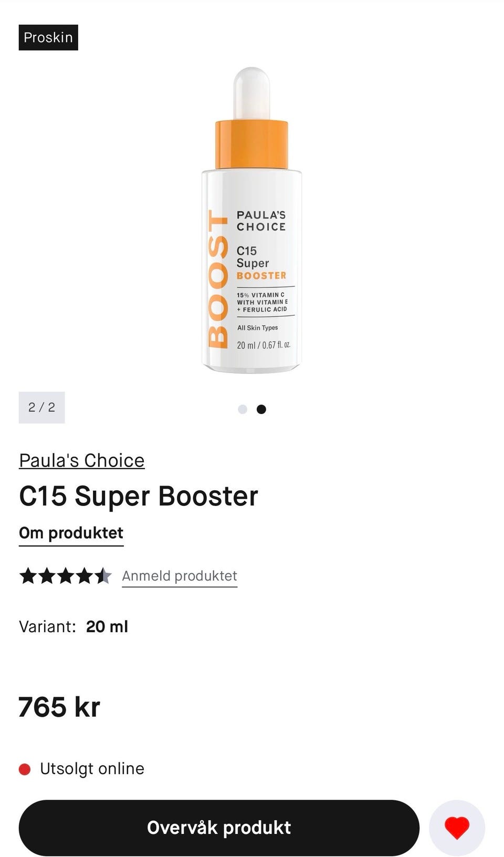Click the red sold-out status dot
The height and width of the screenshot is (857, 504).
pyautogui.click(x=25, y=769)
